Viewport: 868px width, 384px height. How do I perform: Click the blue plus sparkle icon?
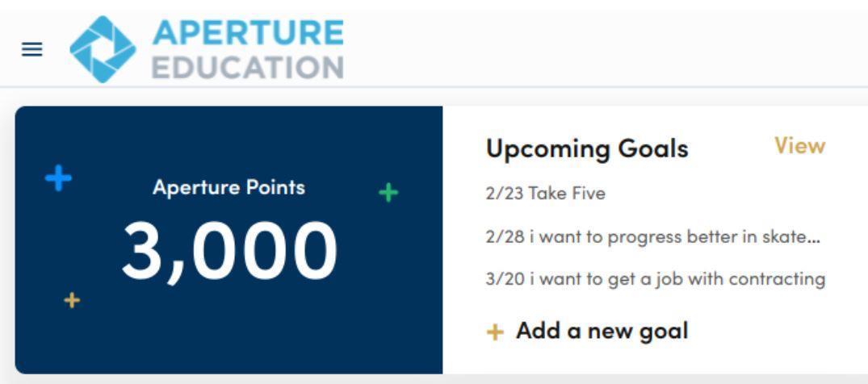[x=58, y=177]
